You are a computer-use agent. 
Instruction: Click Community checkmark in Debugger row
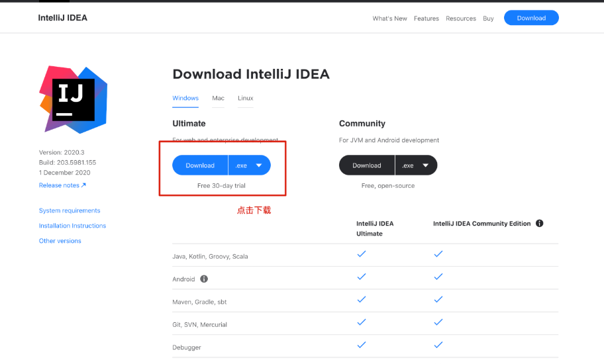(x=438, y=345)
